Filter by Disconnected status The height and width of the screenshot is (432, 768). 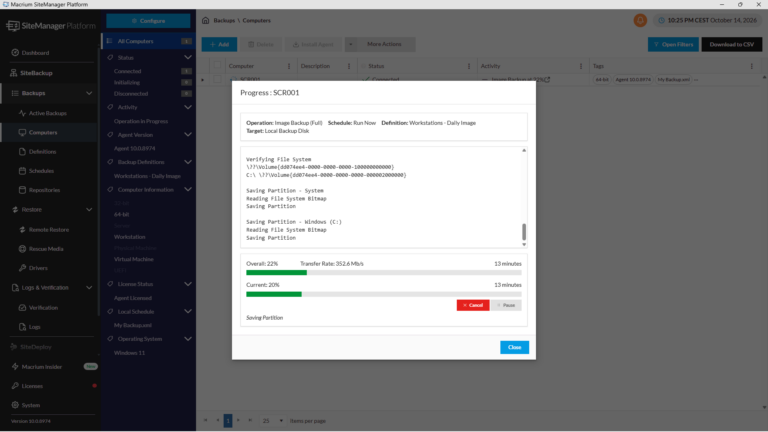131,94
